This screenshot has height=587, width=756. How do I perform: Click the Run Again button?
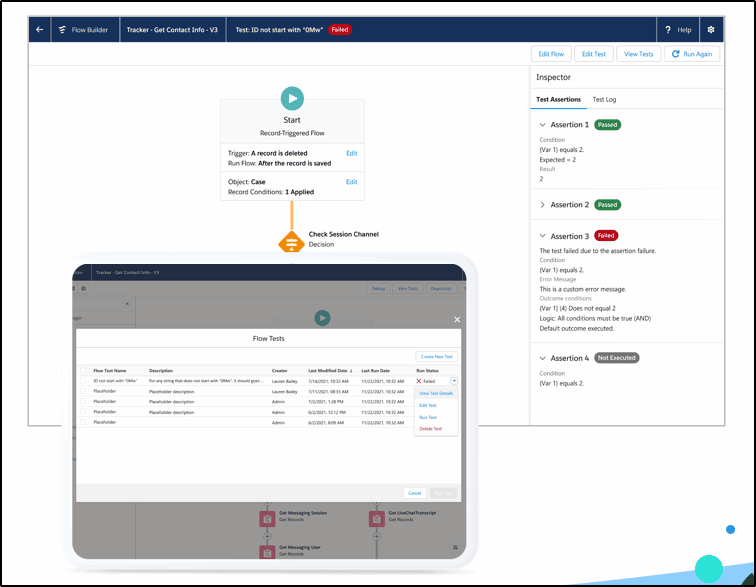(x=692, y=54)
